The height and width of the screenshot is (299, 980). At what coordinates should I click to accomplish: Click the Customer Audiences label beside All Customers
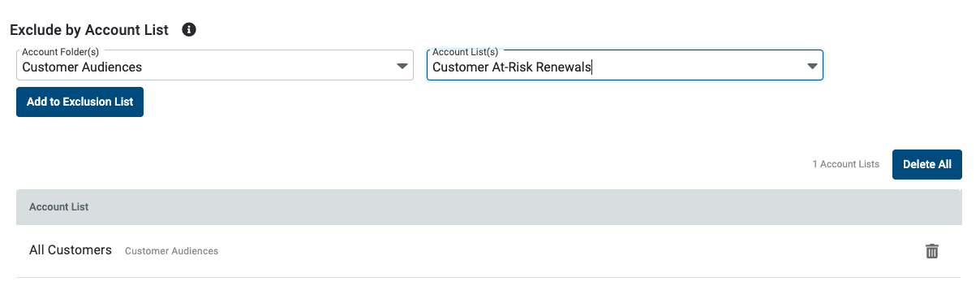click(x=171, y=251)
